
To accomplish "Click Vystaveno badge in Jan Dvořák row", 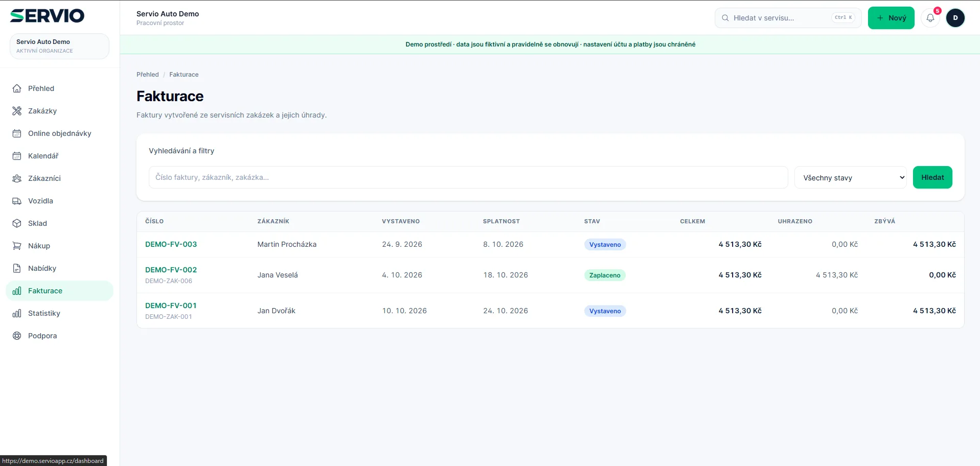I will (x=605, y=311).
